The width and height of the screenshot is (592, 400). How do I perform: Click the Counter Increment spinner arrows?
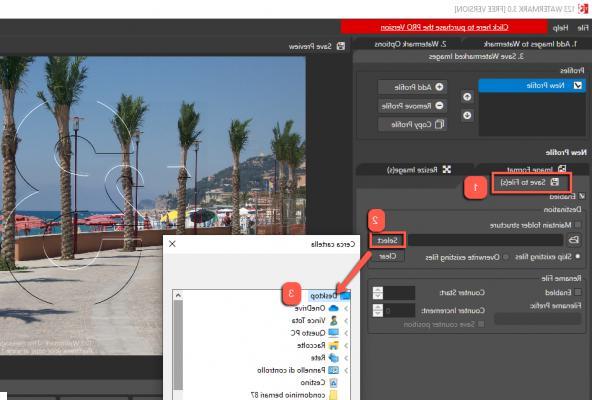(378, 310)
